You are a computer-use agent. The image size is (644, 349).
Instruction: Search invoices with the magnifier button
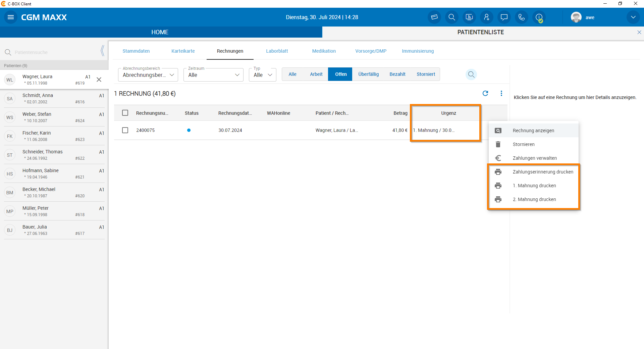pyautogui.click(x=471, y=74)
